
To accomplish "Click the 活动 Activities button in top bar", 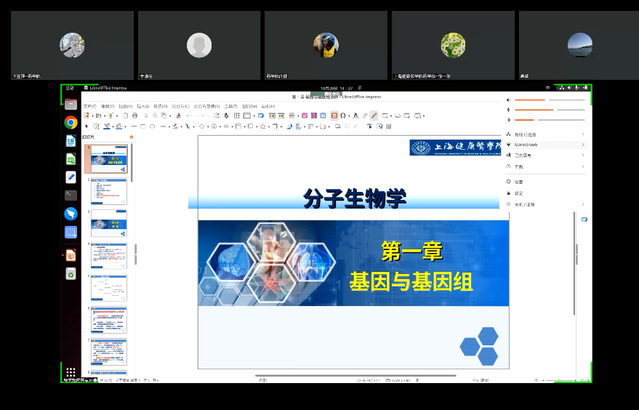I will tap(70, 88).
